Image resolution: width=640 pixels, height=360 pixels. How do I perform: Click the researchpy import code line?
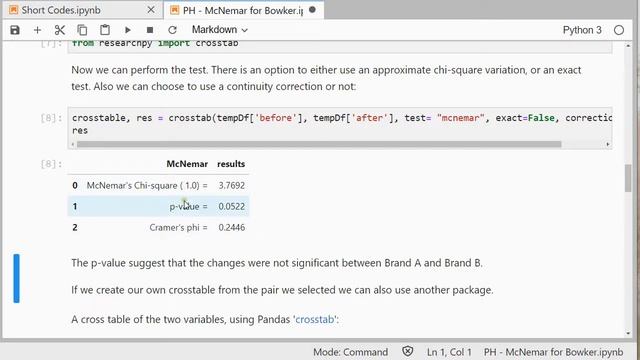155,43
